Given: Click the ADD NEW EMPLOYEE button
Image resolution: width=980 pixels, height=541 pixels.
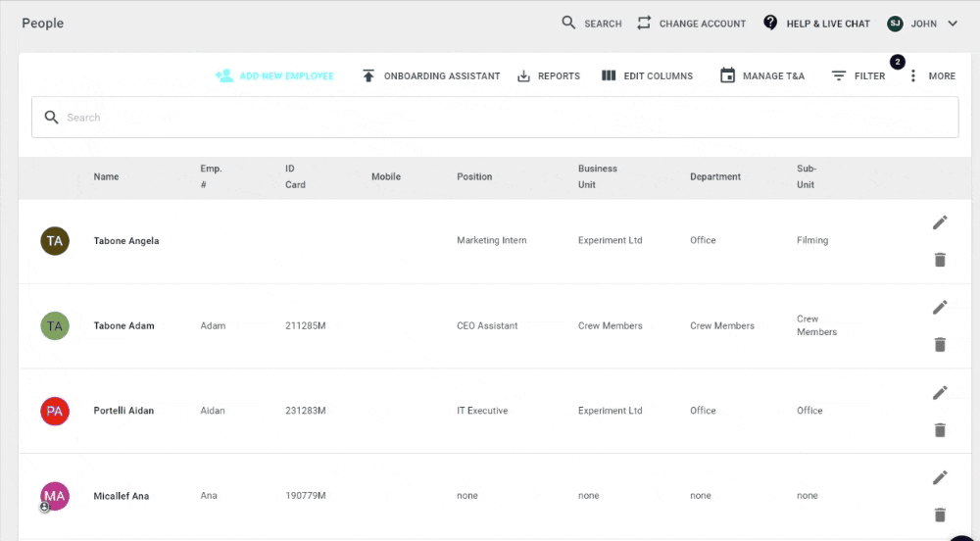Looking at the screenshot, I should [x=274, y=75].
